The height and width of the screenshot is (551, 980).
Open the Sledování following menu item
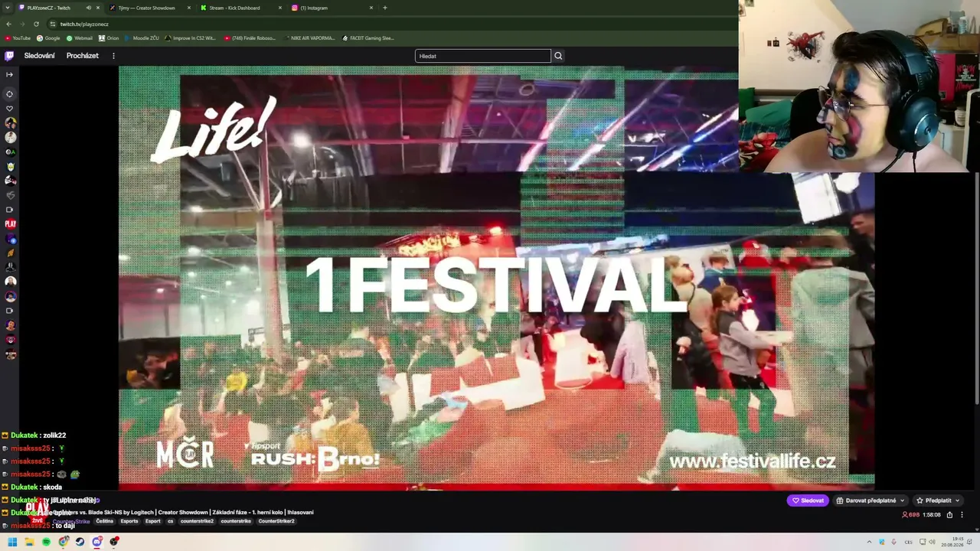[39, 56]
